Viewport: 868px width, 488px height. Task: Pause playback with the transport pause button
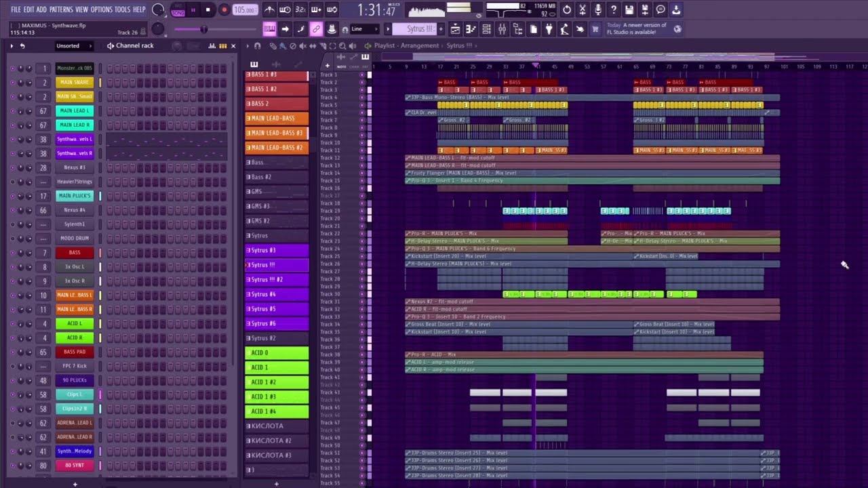coord(193,10)
